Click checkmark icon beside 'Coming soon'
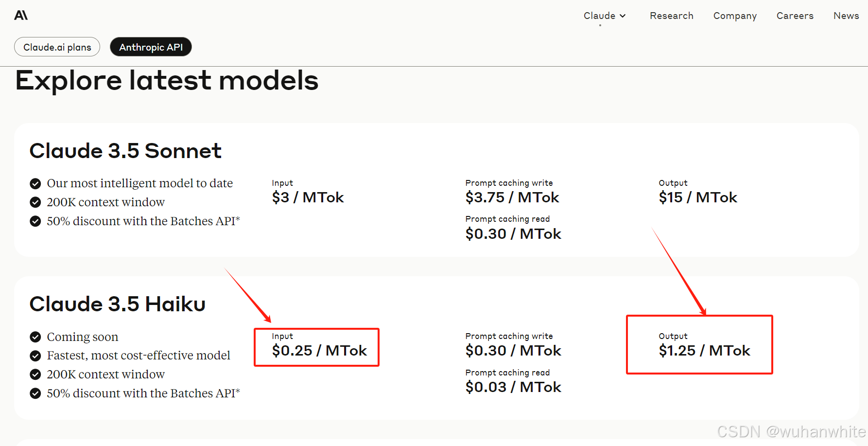868x446 pixels. tap(35, 337)
